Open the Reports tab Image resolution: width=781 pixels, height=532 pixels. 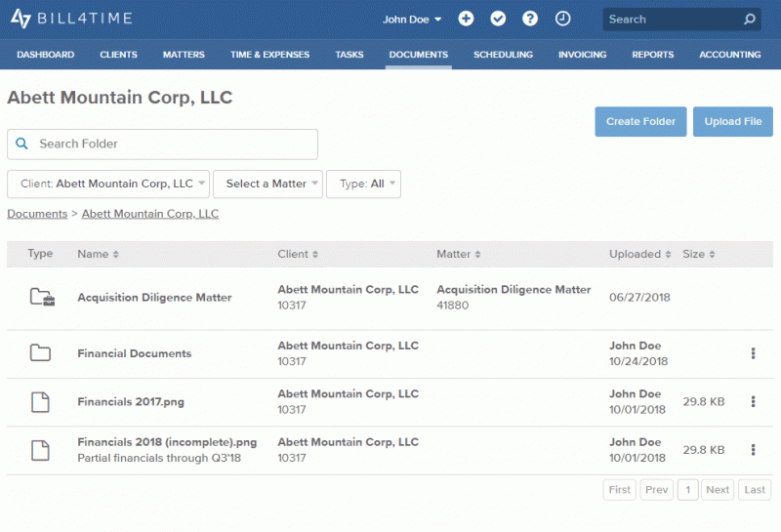coord(652,55)
